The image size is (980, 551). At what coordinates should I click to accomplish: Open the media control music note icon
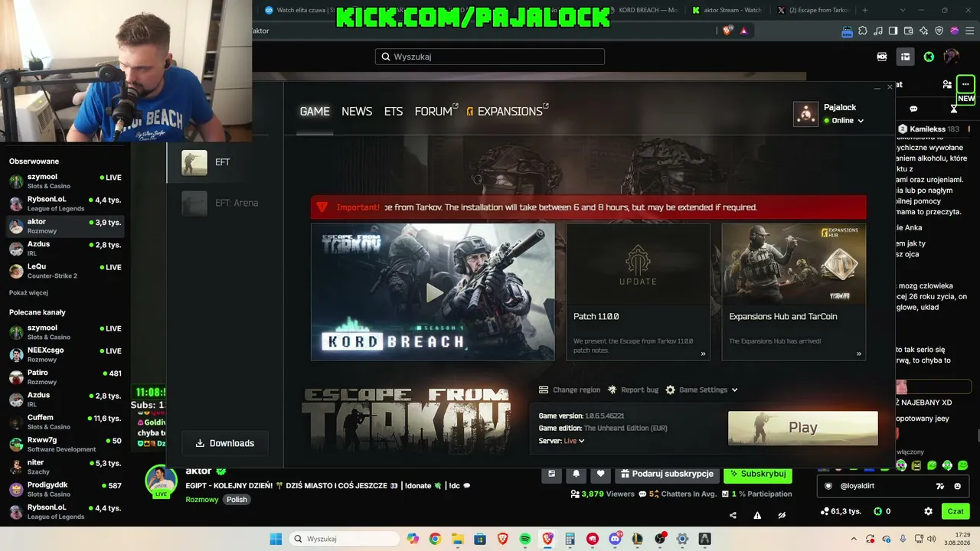click(x=878, y=31)
